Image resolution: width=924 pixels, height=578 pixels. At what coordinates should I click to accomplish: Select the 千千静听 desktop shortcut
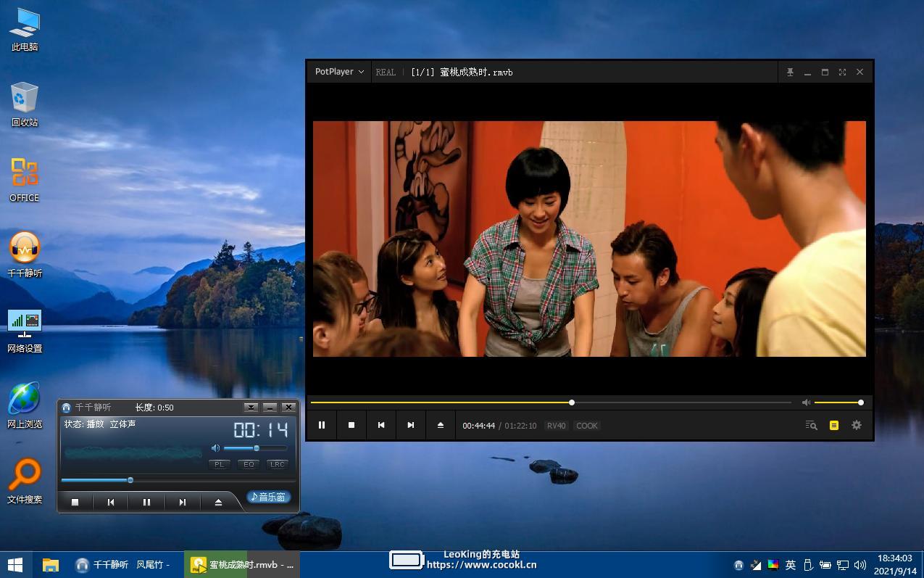coord(25,256)
